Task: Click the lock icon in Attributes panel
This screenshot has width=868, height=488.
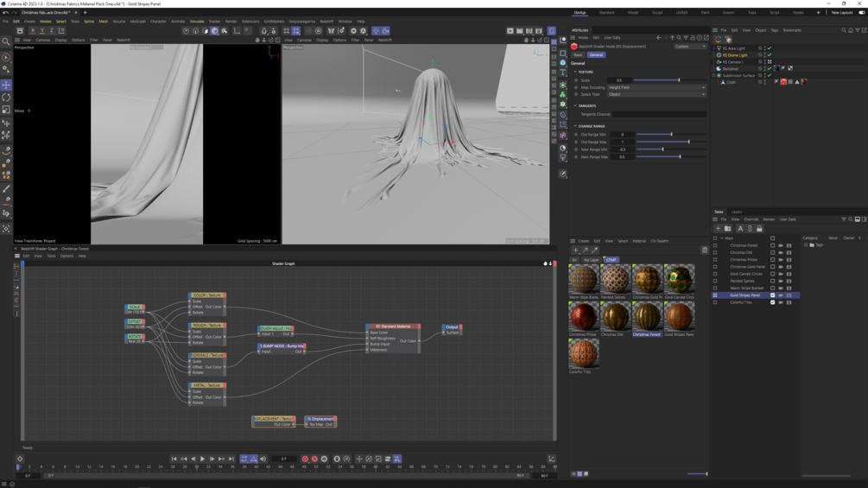Action: [x=693, y=38]
